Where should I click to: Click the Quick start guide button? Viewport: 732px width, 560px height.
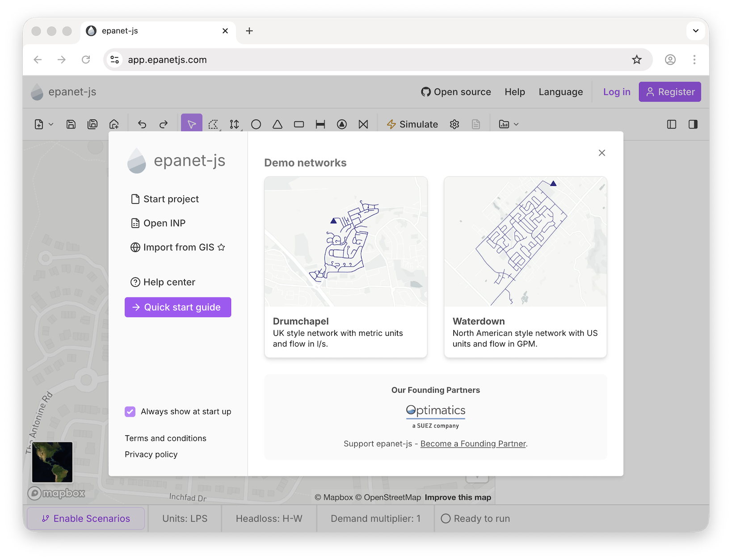click(x=178, y=307)
